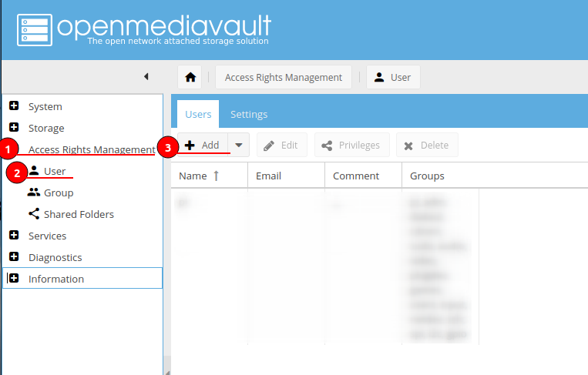Expand the Diagnostics tree node
588x375 pixels.
point(14,256)
